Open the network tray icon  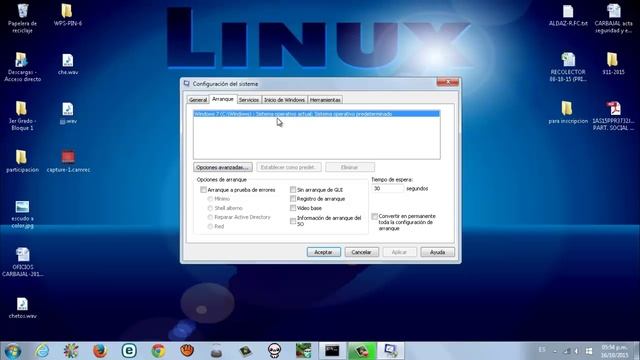pyautogui.click(x=567, y=351)
